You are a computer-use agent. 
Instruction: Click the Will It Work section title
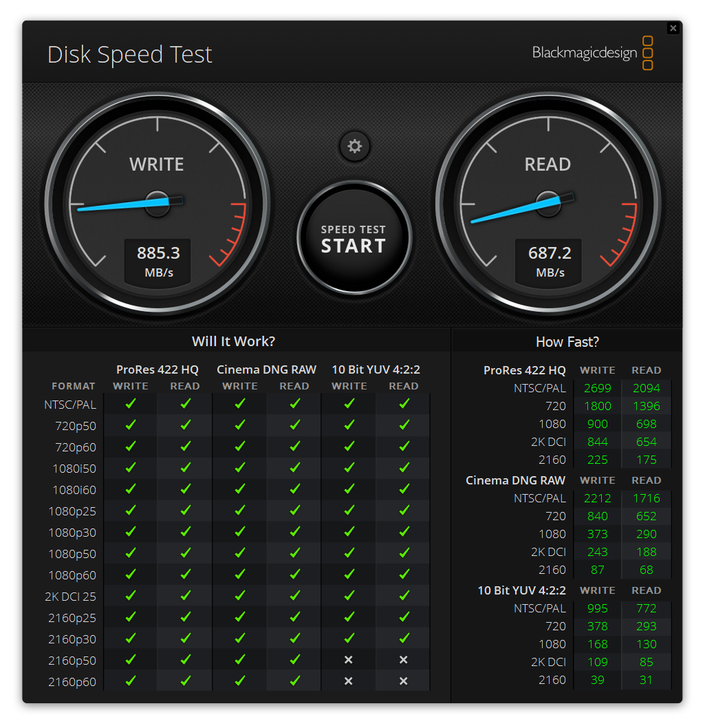pyautogui.click(x=233, y=341)
